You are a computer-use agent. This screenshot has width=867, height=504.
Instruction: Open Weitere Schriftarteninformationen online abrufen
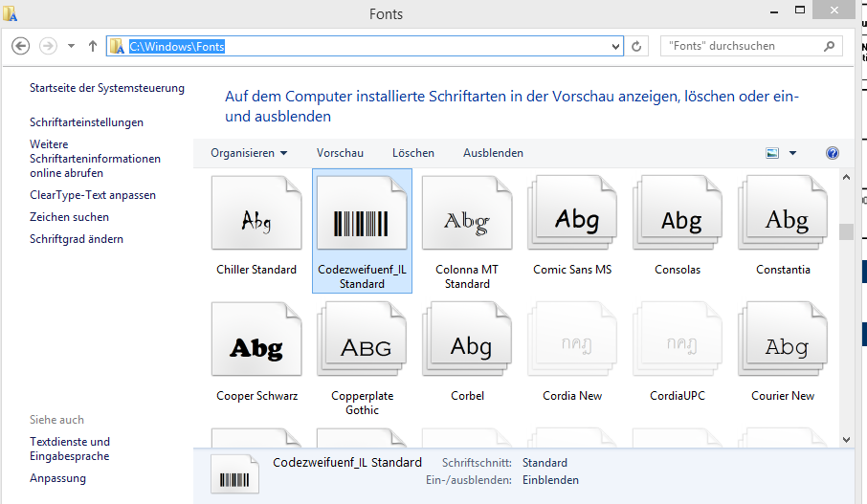pyautogui.click(x=95, y=159)
